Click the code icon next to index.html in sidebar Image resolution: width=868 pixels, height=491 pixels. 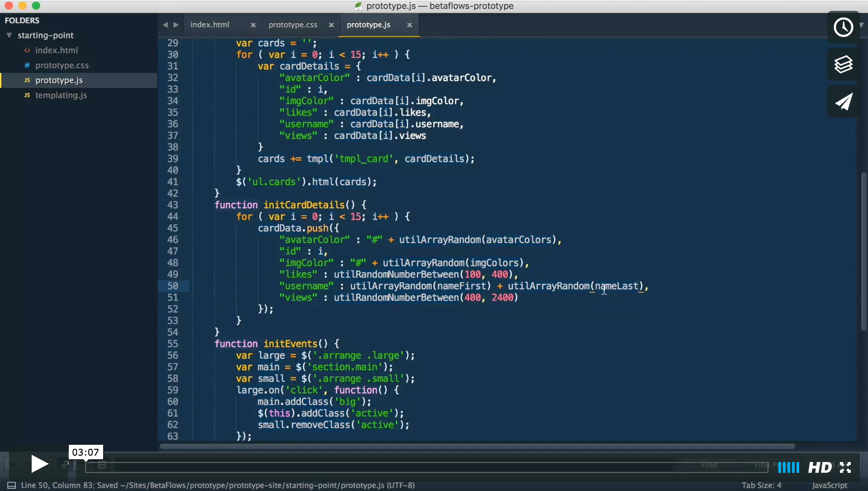click(x=28, y=50)
